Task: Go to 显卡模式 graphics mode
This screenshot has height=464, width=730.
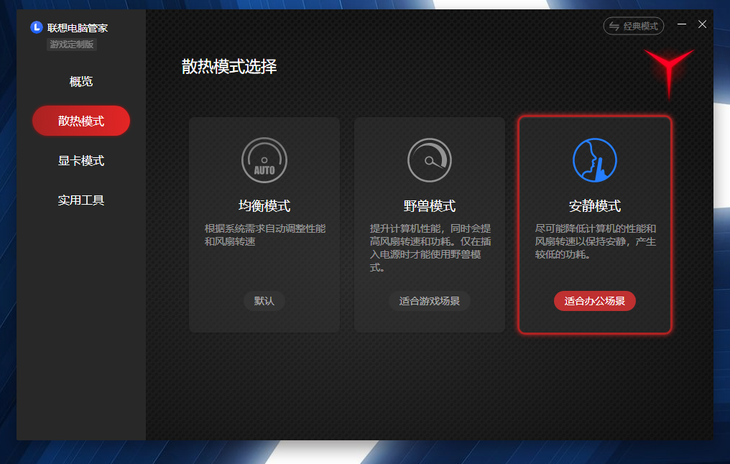Action: (x=81, y=160)
